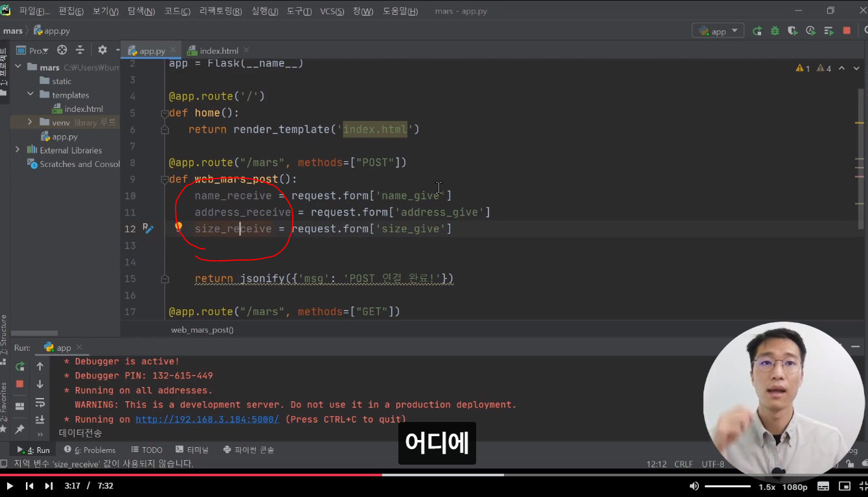Stop process in the Run panel
This screenshot has width=868, height=497.
coord(20,384)
